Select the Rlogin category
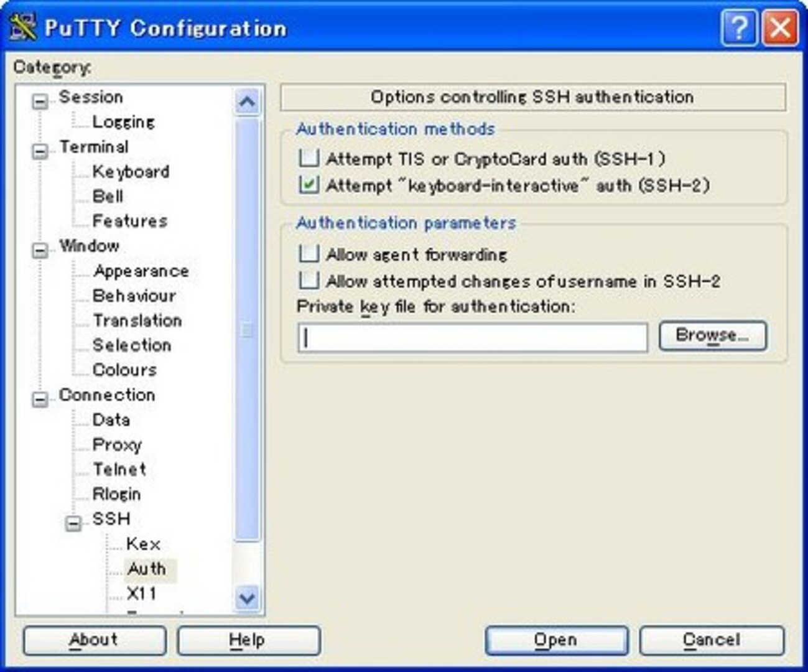808x672 pixels. 116,494
